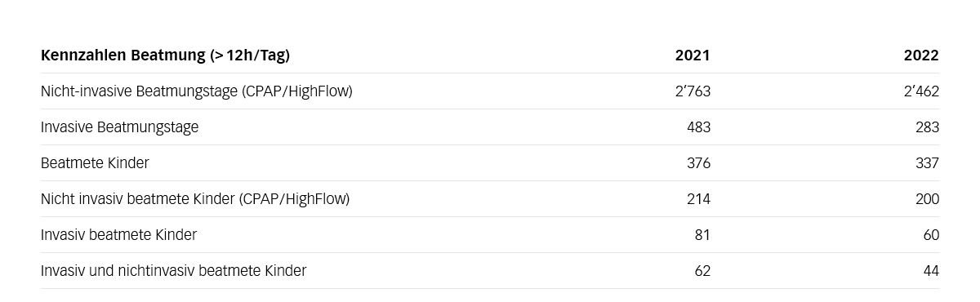Select the 'Invasive Beatmungstage' row label

click(x=119, y=127)
